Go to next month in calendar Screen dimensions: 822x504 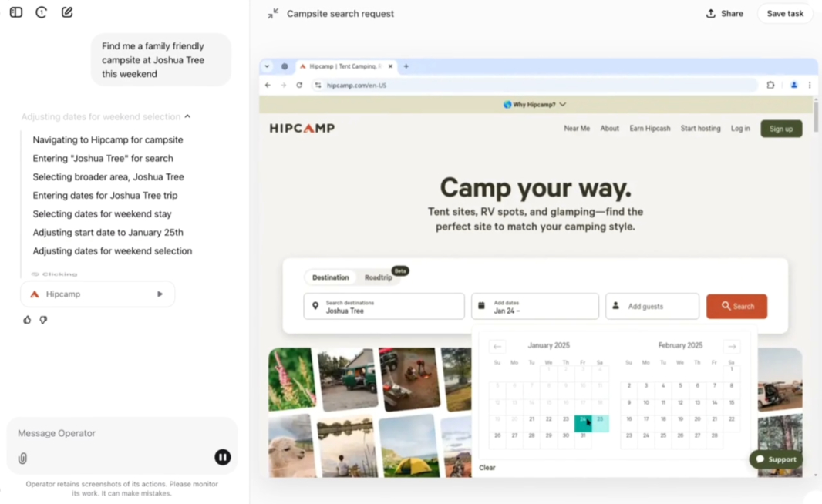[732, 346]
